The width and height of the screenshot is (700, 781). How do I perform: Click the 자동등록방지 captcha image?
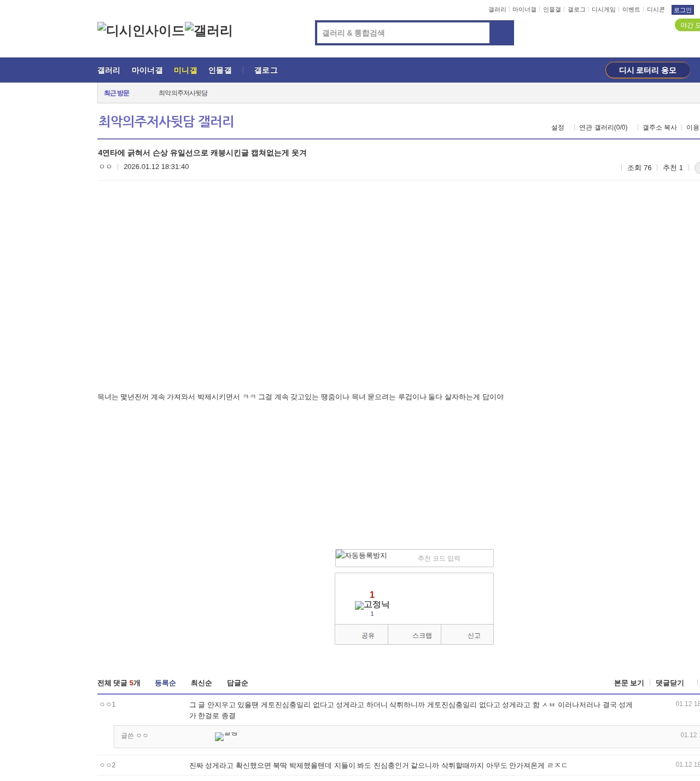click(361, 556)
